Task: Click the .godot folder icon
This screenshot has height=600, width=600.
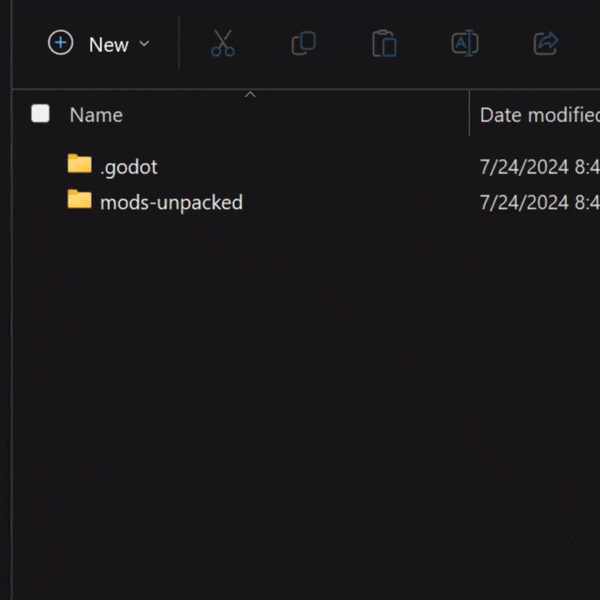Action: point(79,164)
